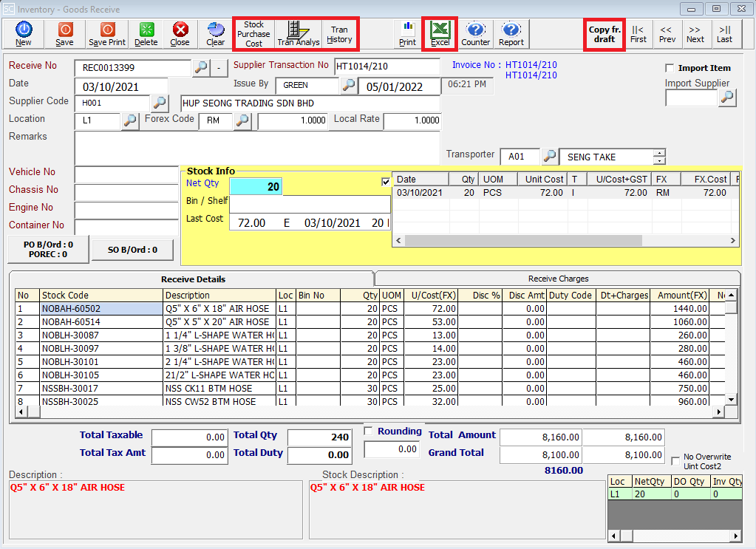Go to Next record
Screen dimensions: 756x549
(x=695, y=34)
